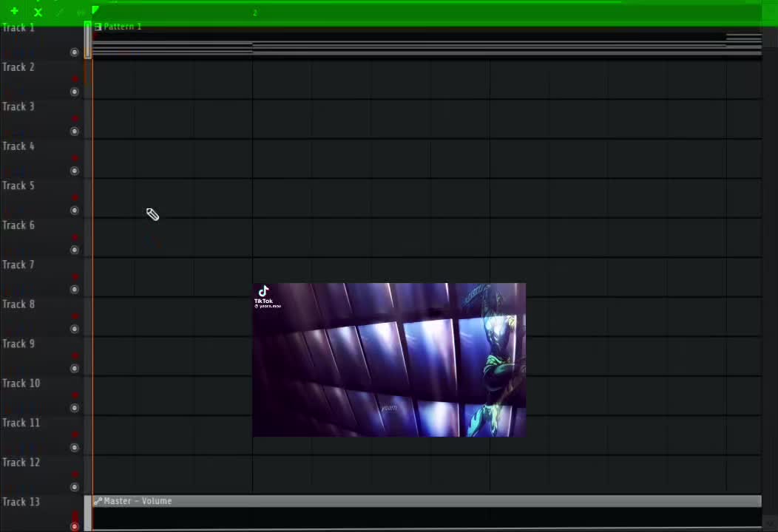This screenshot has width=778, height=532.
Task: Mute Track 4 with its round switch
Action: [75, 171]
